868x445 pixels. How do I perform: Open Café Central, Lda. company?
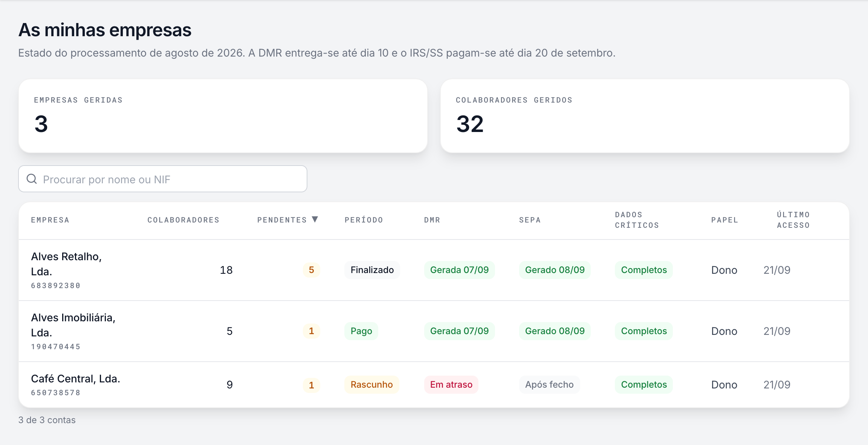75,379
